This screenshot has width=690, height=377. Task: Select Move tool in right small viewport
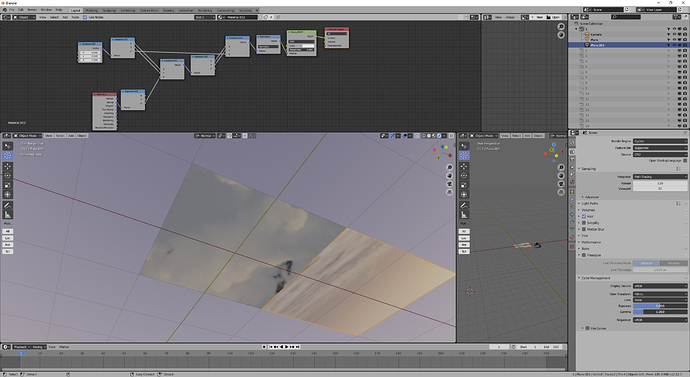click(464, 166)
